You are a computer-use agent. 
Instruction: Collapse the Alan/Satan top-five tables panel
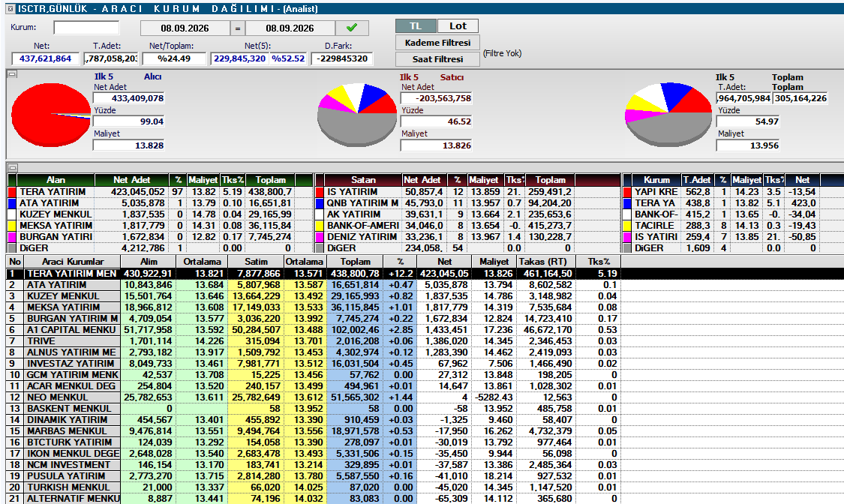pos(13,167)
